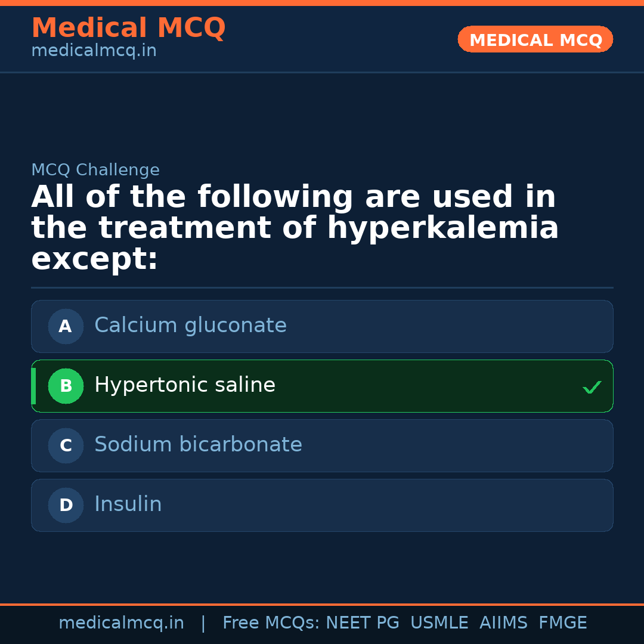Image resolution: width=644 pixels, height=644 pixels.
Task: Click the letter C circle icon
Action: tap(66, 445)
